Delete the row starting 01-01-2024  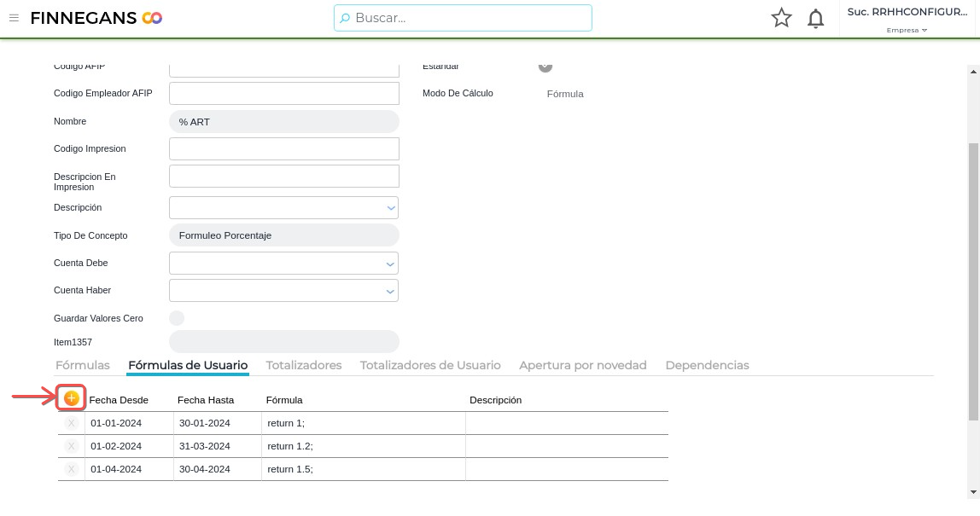point(71,423)
